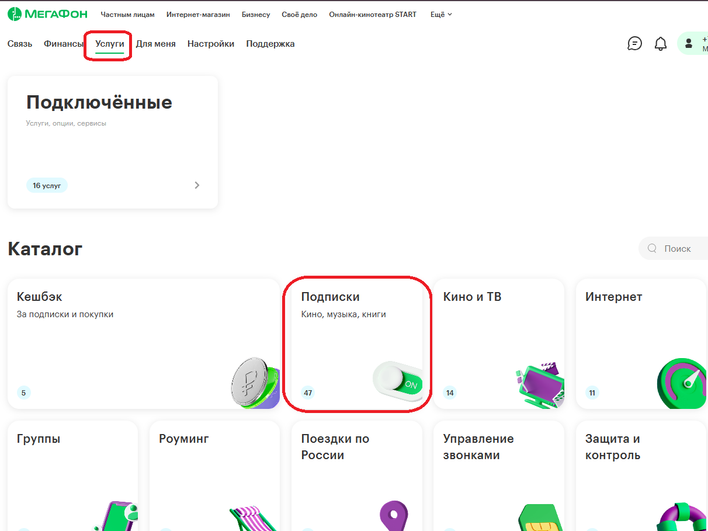
Task: Open Онлайн-кинотеатр START link
Action: pyautogui.click(x=373, y=14)
